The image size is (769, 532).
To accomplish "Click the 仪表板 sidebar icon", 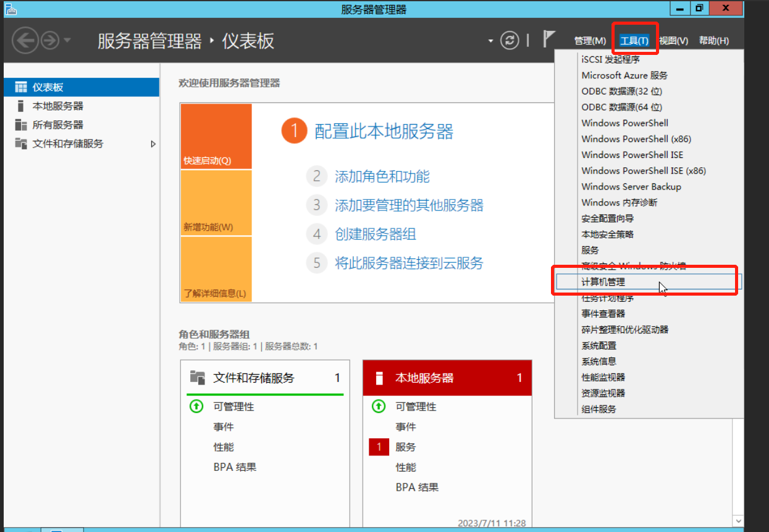I will coord(21,87).
